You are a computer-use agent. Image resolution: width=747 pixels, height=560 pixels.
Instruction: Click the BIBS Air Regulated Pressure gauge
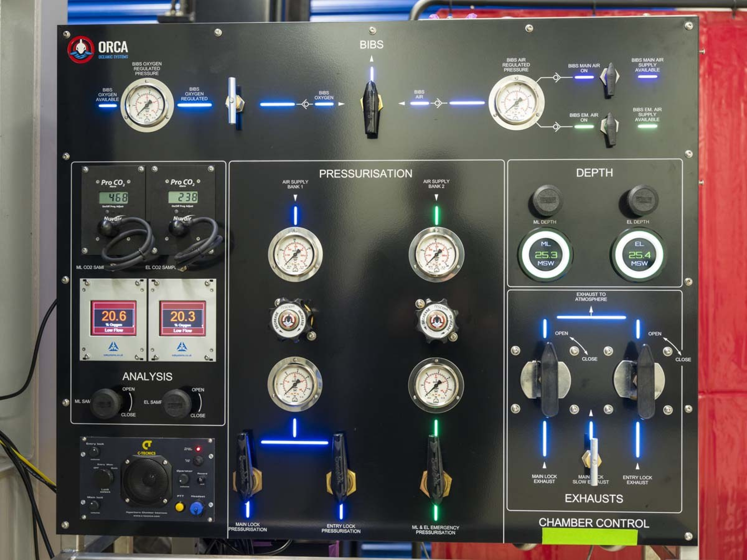click(516, 102)
